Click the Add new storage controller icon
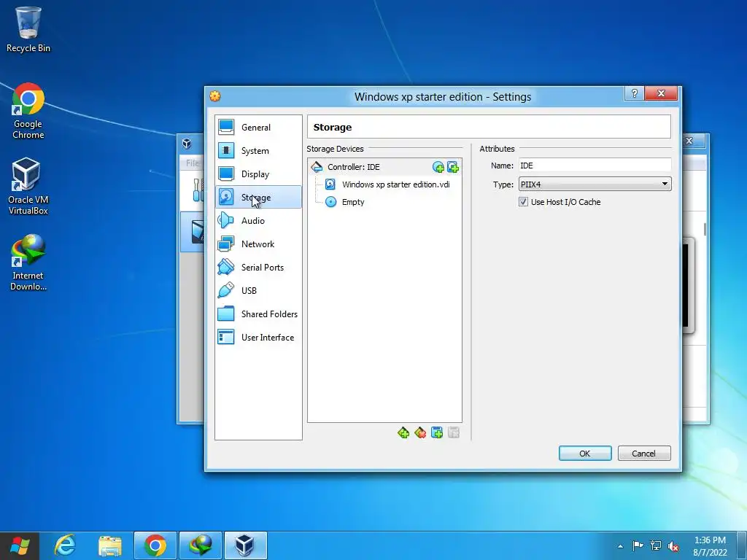 coord(403,432)
